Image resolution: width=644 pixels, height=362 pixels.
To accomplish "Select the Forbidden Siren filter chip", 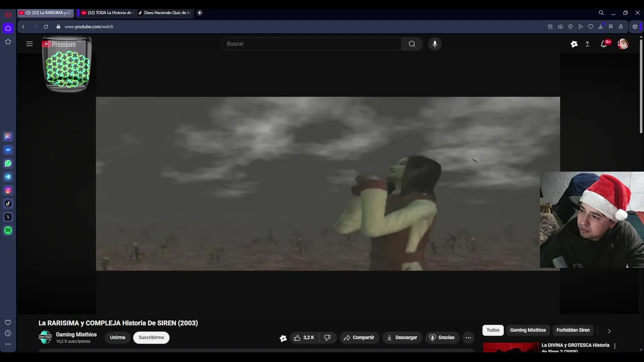I will coord(573,330).
